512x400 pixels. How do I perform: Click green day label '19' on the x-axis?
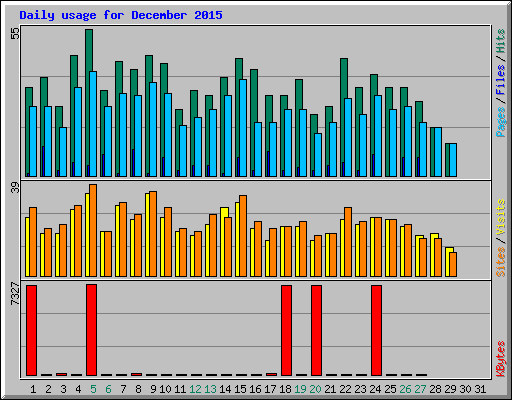300,389
